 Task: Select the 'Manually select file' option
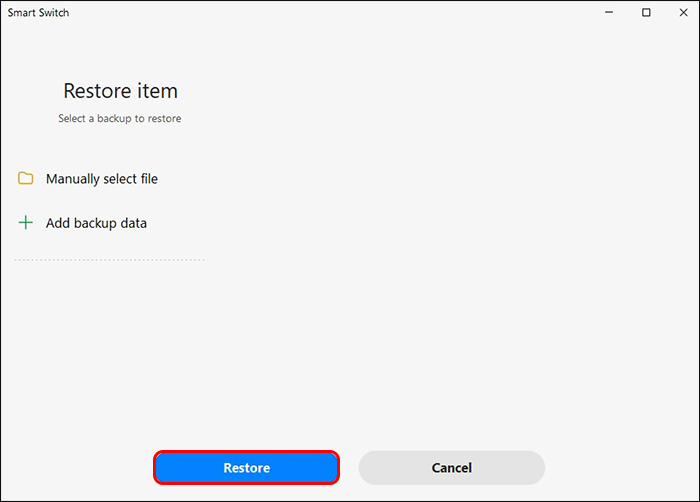tap(101, 179)
